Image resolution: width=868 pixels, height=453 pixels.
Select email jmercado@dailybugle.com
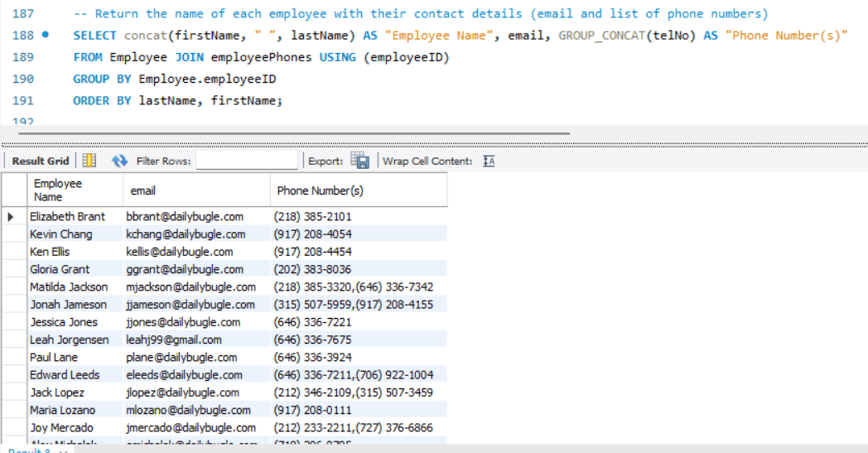197,428
